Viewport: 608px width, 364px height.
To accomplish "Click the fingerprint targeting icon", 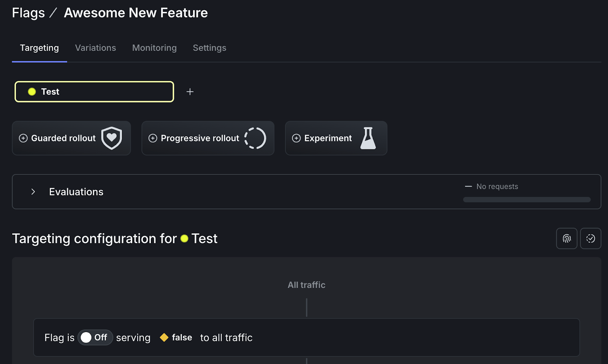I will [566, 238].
